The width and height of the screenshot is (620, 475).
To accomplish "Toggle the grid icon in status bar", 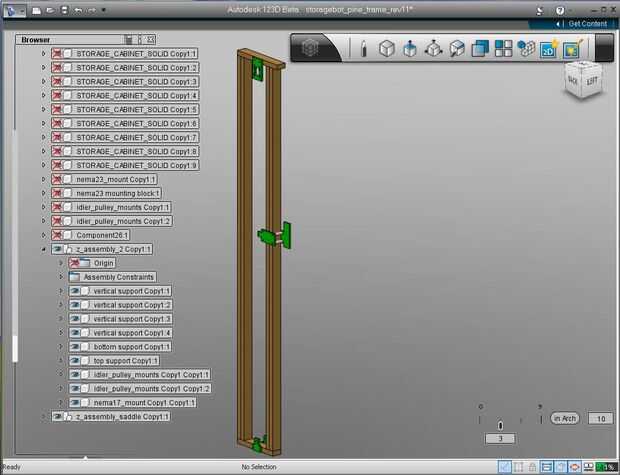I will coord(518,467).
